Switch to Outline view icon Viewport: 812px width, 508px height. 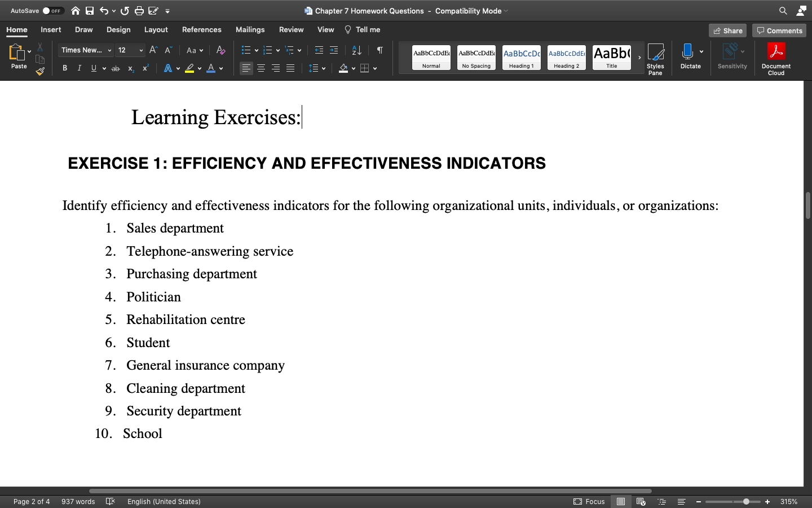point(662,501)
